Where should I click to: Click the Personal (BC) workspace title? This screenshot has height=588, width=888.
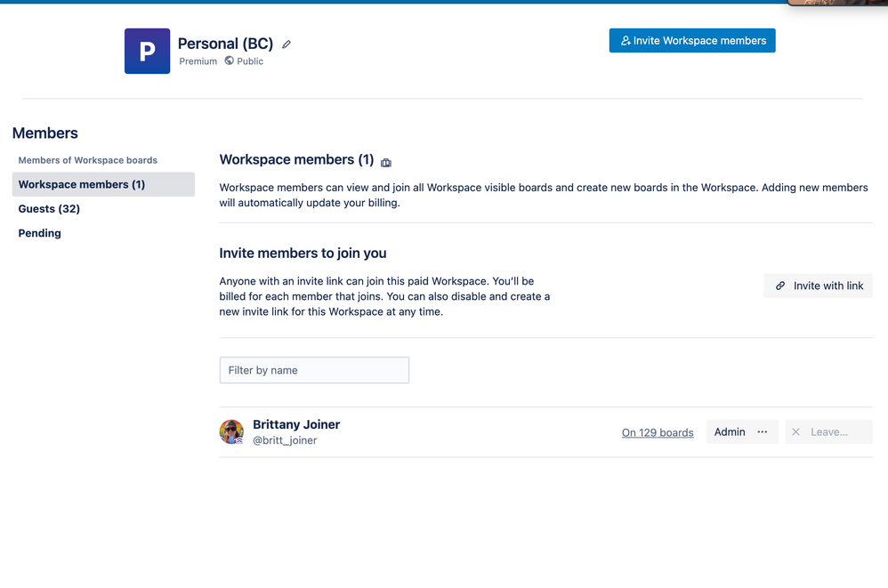(225, 44)
